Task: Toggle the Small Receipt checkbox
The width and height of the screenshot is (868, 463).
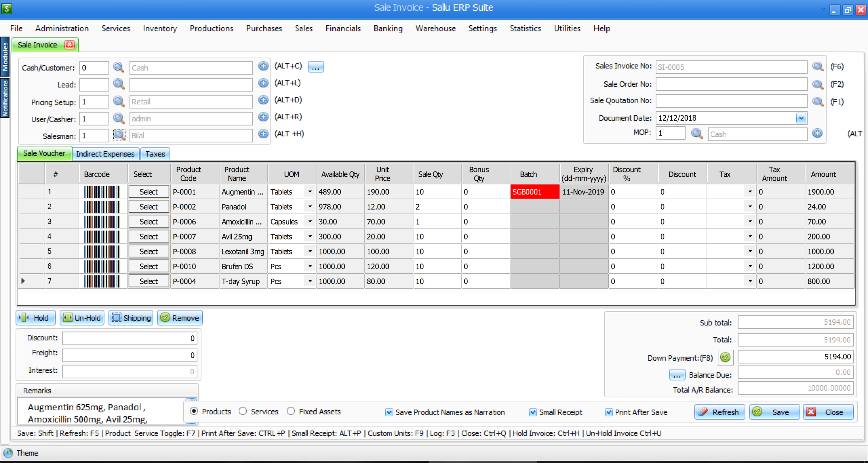Action: pyautogui.click(x=533, y=412)
